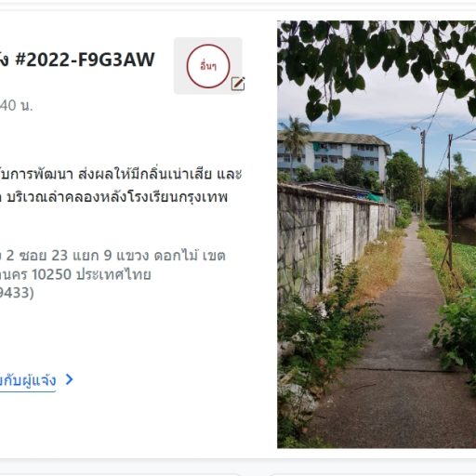Follow the blue กับผู้แจ้ง link
The image size is (476, 476).
coord(28,380)
